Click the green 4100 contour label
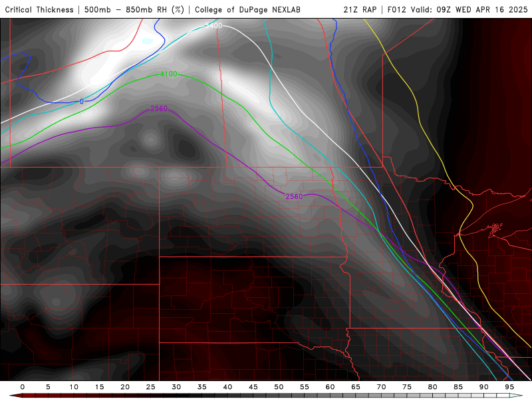This screenshot has height=399, width=532. [169, 74]
